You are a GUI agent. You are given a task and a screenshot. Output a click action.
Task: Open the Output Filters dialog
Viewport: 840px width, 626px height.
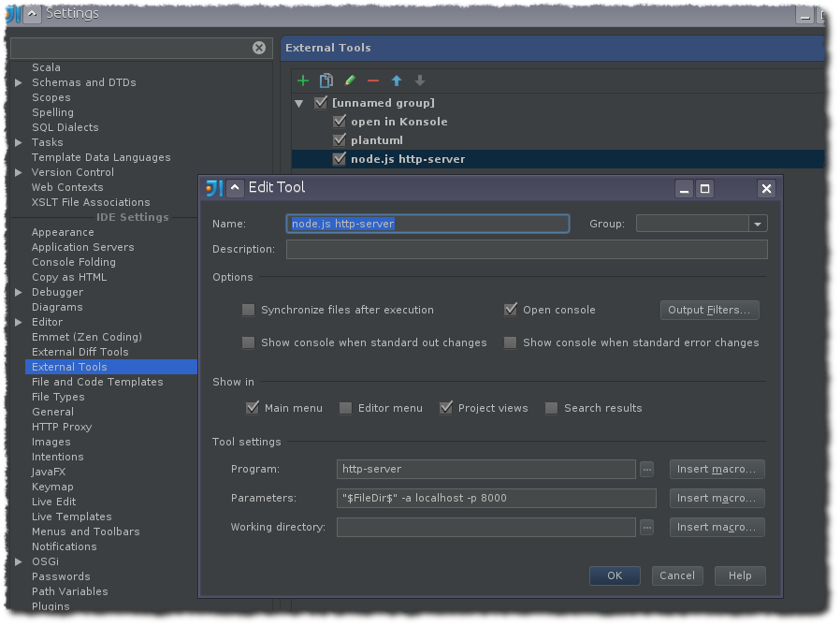click(x=709, y=311)
